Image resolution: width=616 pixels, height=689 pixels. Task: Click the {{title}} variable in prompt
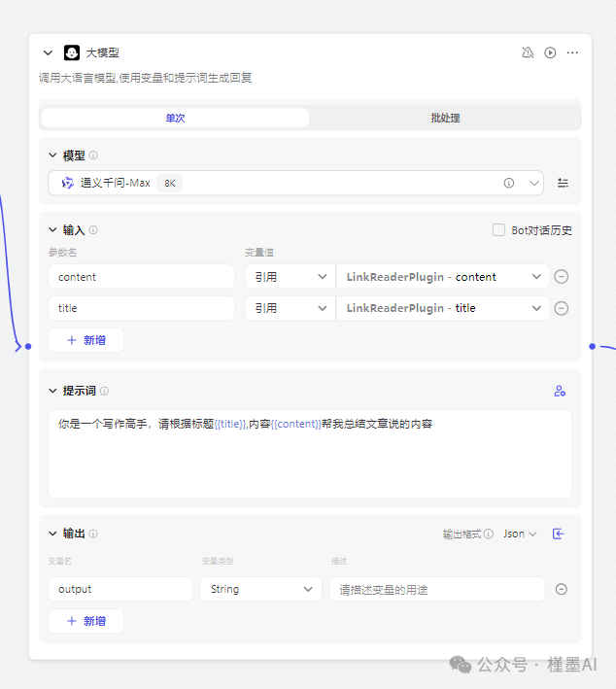(230, 424)
